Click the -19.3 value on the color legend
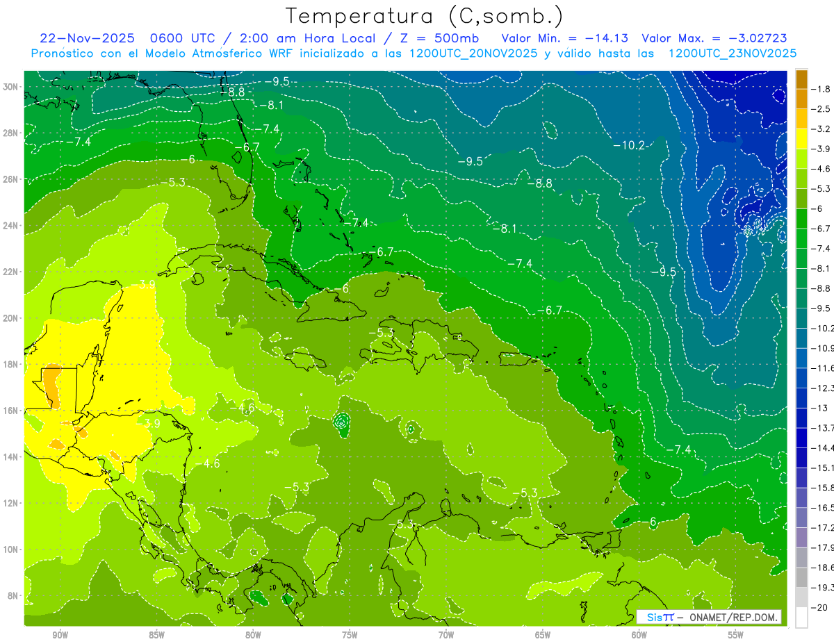834x644 pixels. 822,588
